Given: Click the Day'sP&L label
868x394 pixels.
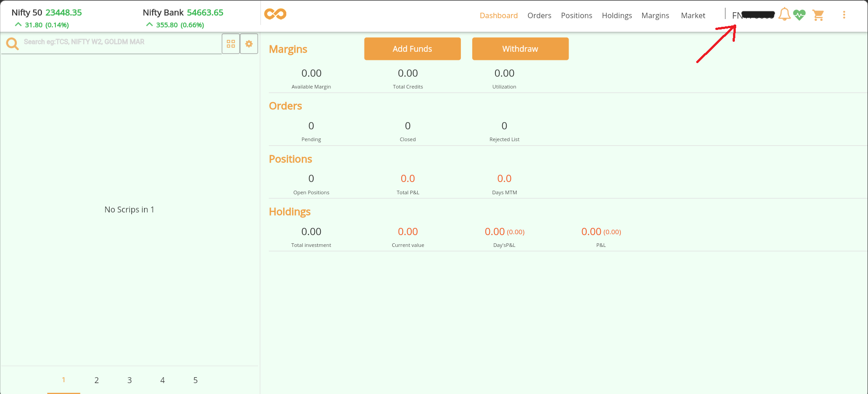Looking at the screenshot, I should pyautogui.click(x=504, y=245).
